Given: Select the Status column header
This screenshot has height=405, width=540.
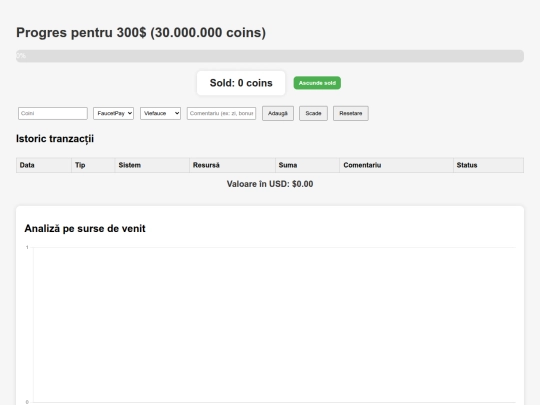Looking at the screenshot, I should 488,165.
